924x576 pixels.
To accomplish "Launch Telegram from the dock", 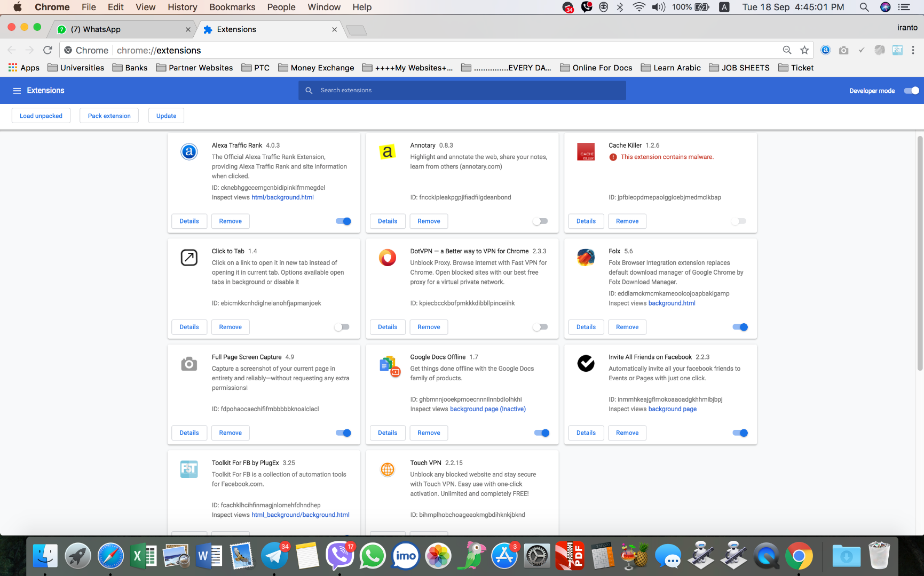I will click(x=274, y=557).
